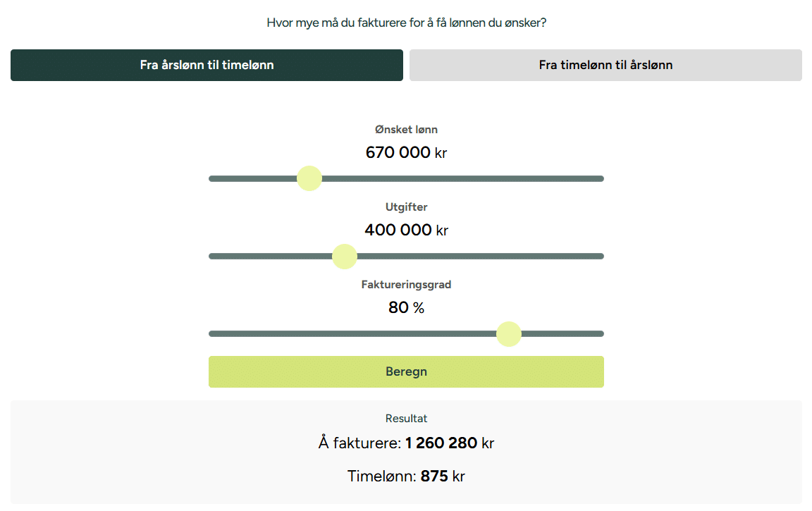Image resolution: width=812 pixels, height=511 pixels.
Task: Click the Ønsket lønn track left of handle
Action: pyautogui.click(x=253, y=178)
